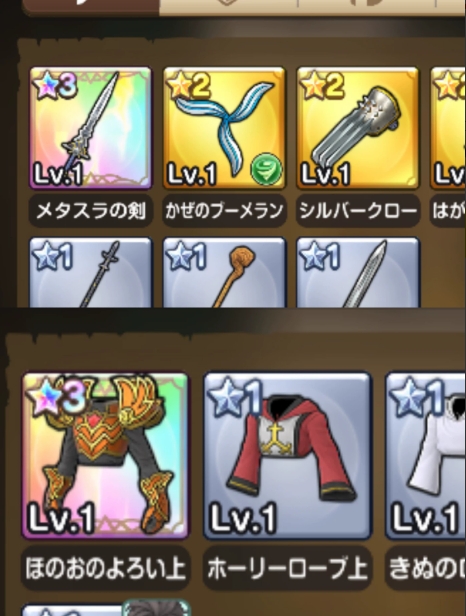The height and width of the screenshot is (616, 466).
Task: Select the シルバークロー claw weapon icon
Action: [x=358, y=128]
